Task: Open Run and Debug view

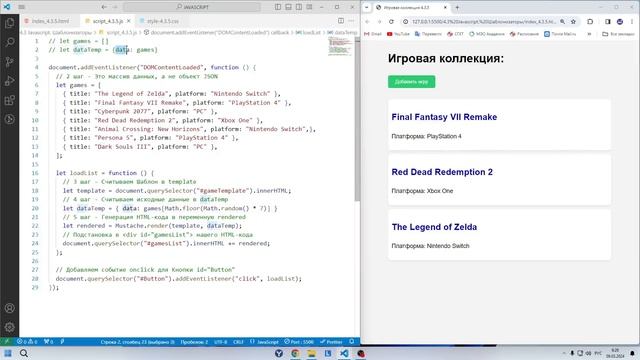Action: 9,81
